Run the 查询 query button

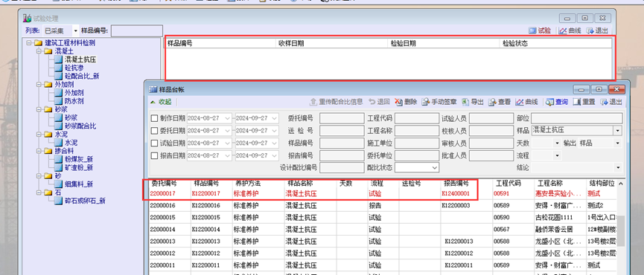(557, 102)
